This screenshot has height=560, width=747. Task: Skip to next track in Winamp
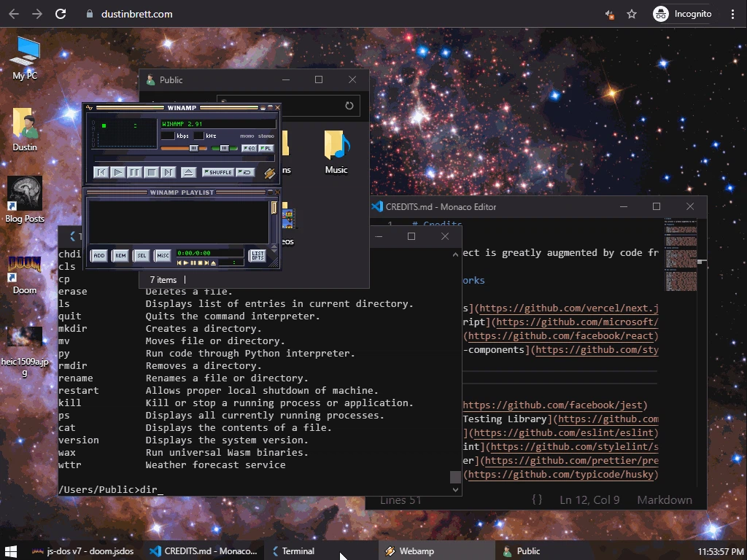coord(168,172)
